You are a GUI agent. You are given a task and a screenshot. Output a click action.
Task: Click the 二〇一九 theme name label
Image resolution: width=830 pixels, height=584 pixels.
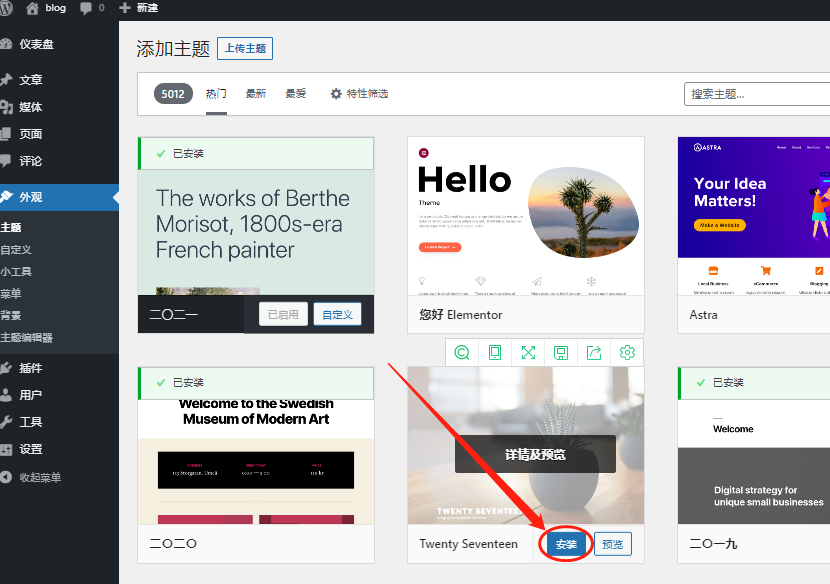tap(713, 544)
